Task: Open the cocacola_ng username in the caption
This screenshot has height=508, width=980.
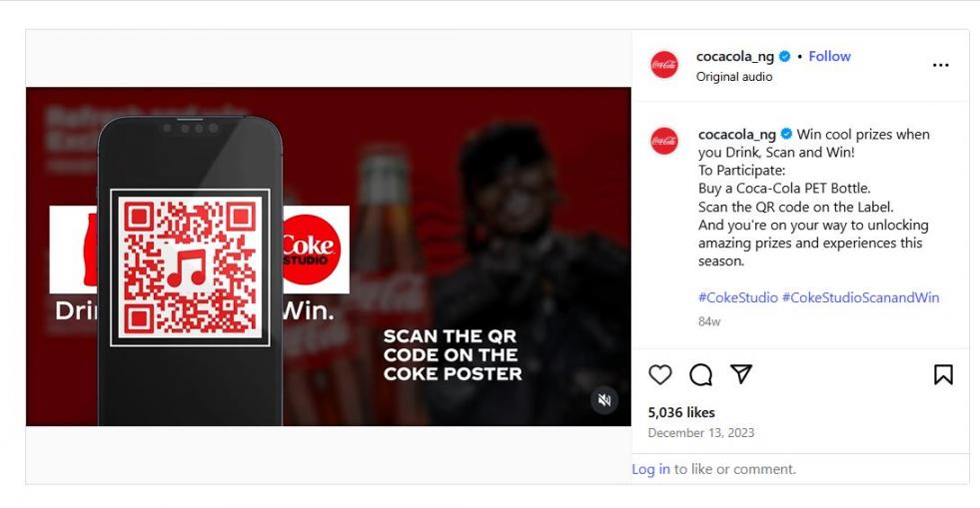Action: coord(737,134)
